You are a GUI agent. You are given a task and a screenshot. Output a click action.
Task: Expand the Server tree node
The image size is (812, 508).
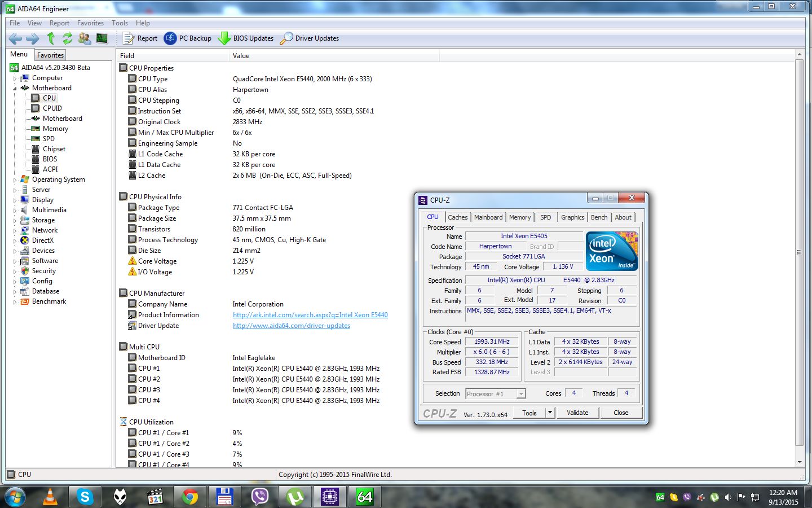tap(15, 190)
